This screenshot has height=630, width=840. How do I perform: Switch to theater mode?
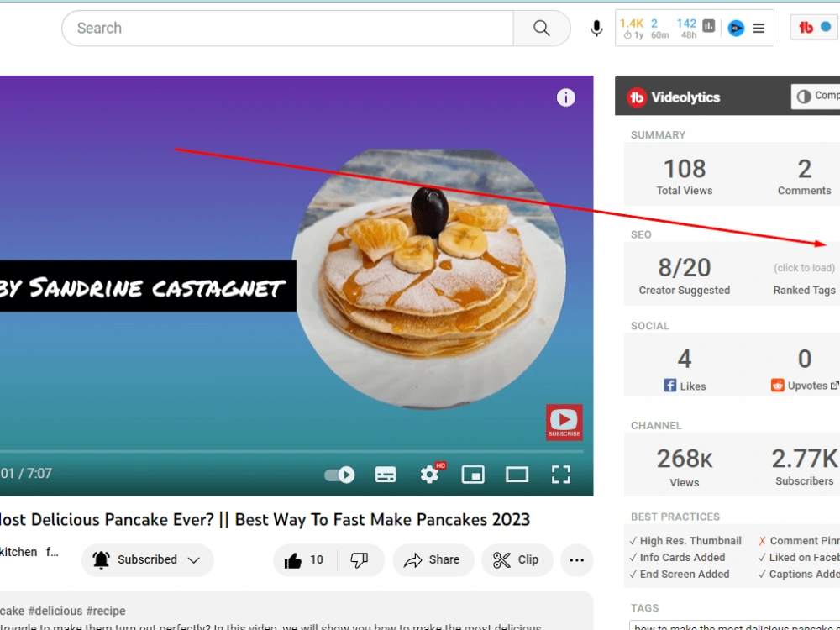point(517,474)
